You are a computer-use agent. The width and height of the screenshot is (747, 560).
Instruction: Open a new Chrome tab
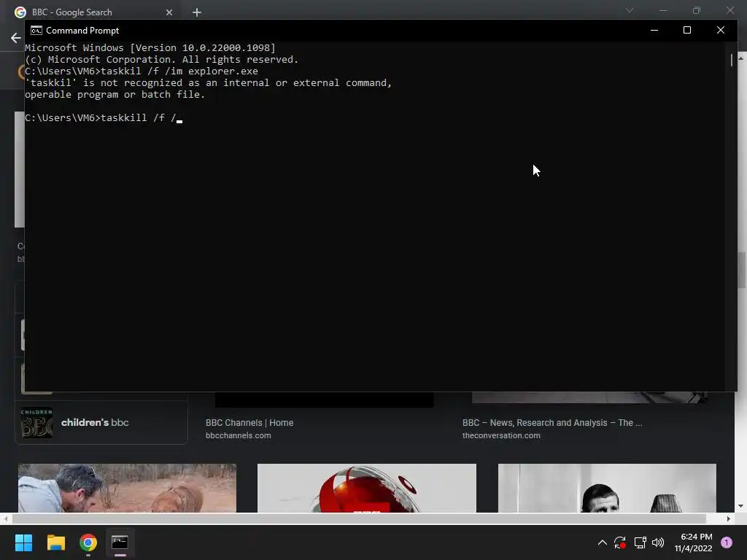pyautogui.click(x=197, y=12)
